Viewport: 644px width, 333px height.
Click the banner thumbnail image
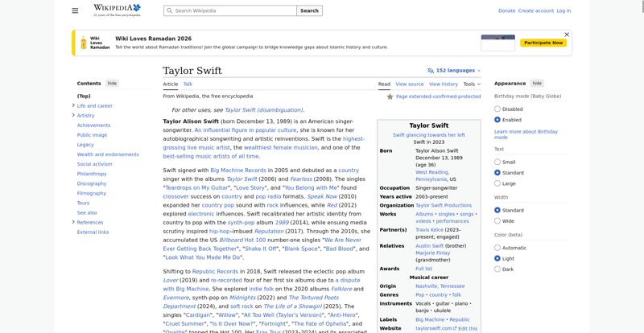coord(497,43)
